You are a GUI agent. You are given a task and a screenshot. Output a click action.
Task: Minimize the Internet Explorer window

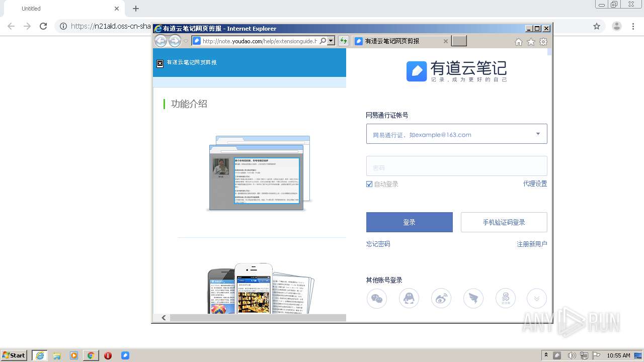[528, 29]
